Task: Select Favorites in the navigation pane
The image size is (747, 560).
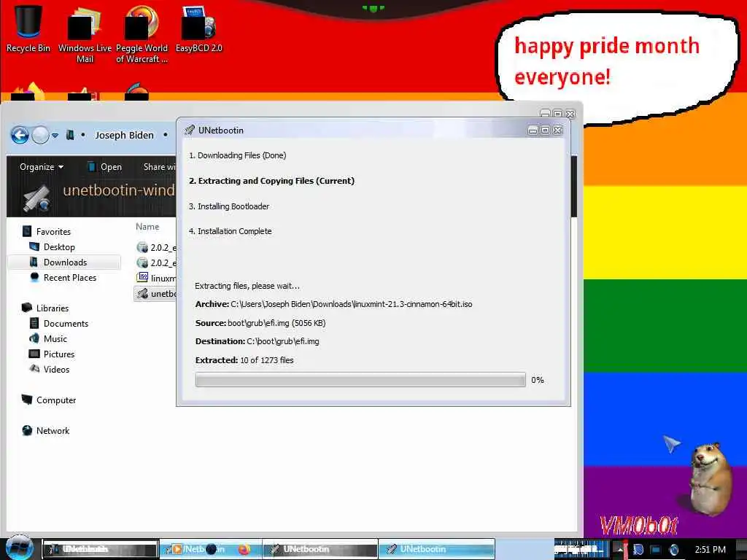Action: click(x=47, y=231)
